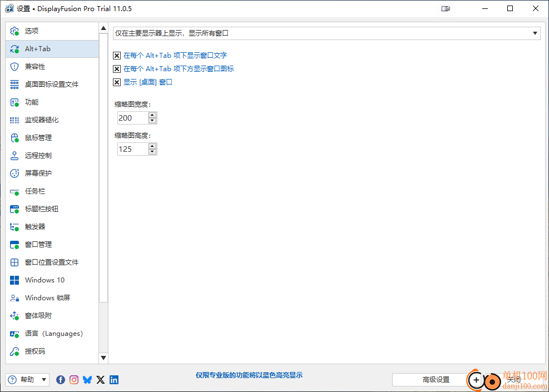Go to 授权码 page label

tap(35, 352)
